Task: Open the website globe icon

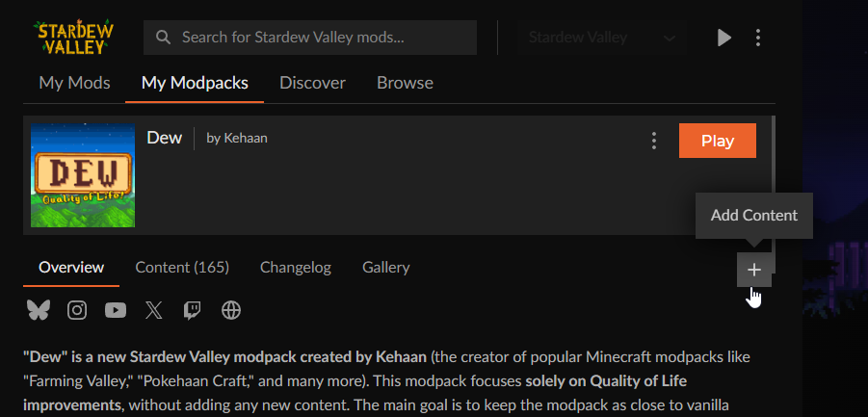Action: pos(231,310)
